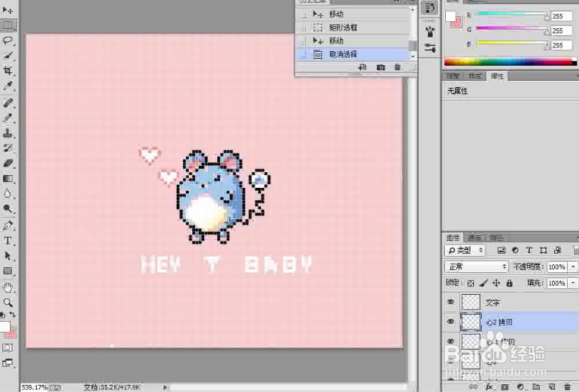Select the Quick Selection tool

(x=8, y=56)
